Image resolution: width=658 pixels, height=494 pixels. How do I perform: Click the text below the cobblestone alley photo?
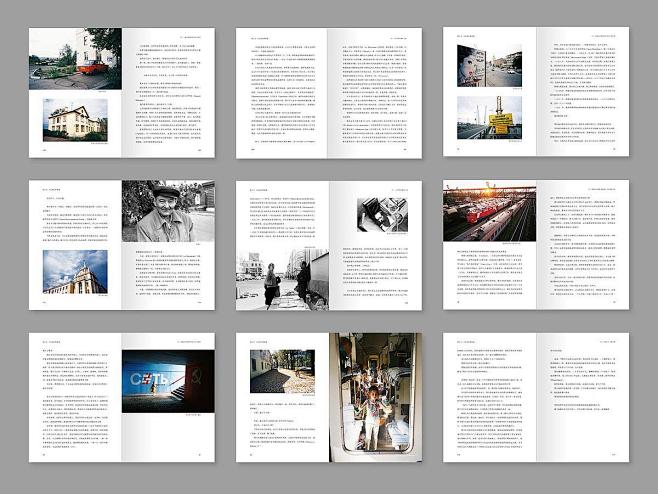coord(281,432)
